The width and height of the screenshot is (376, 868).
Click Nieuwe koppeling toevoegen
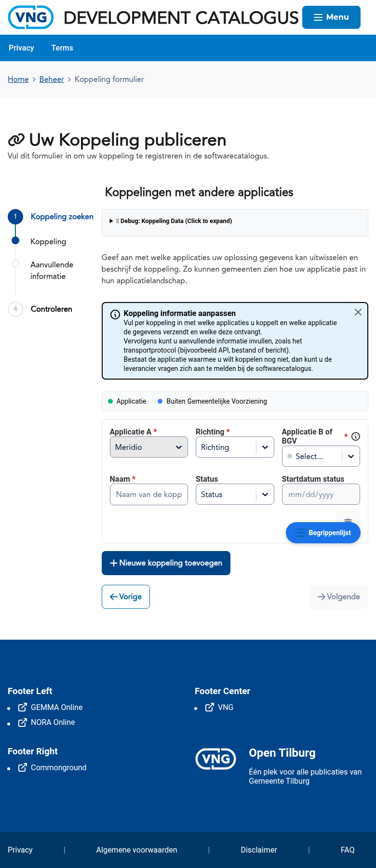click(x=165, y=563)
